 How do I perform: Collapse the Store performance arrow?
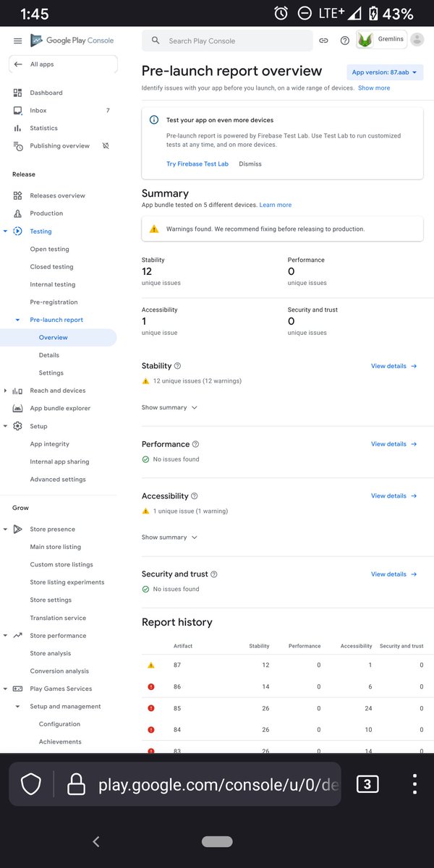click(x=5, y=636)
